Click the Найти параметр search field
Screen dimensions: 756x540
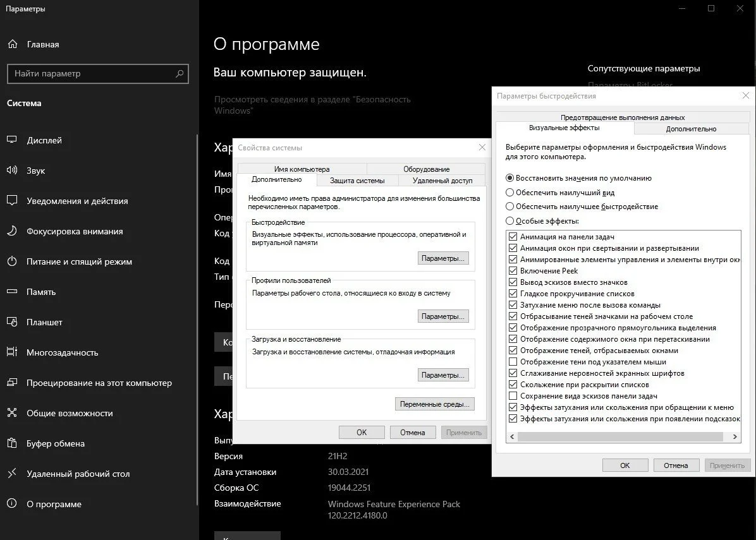point(98,74)
